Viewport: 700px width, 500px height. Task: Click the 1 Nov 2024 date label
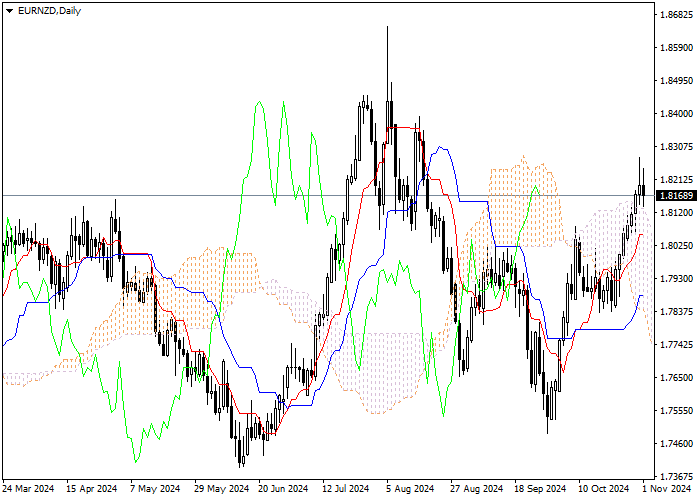click(x=667, y=489)
